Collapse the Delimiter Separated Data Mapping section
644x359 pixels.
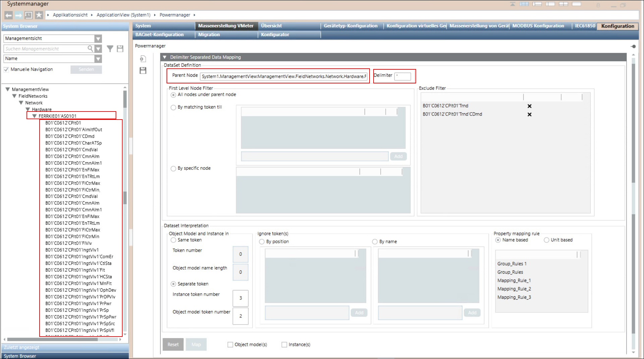(x=165, y=57)
